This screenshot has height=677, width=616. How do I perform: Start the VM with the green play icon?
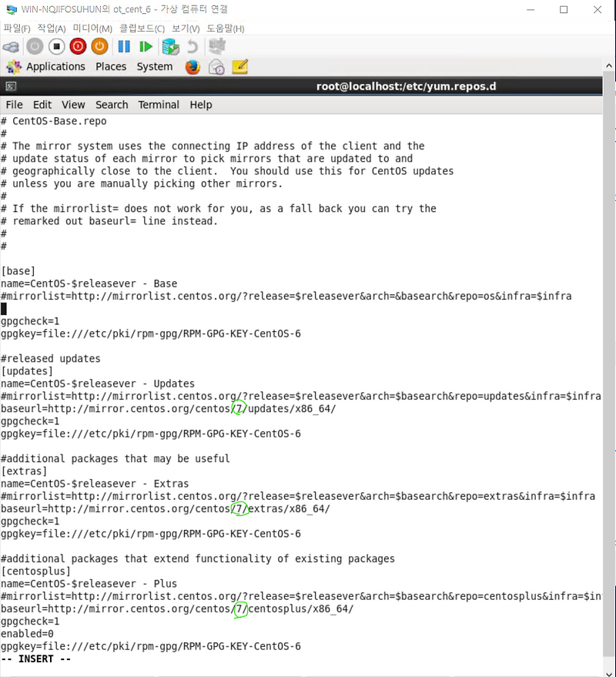tap(146, 46)
